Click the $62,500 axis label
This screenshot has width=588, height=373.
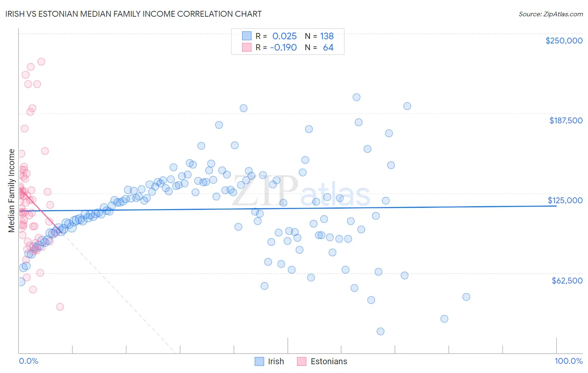coord(567,281)
